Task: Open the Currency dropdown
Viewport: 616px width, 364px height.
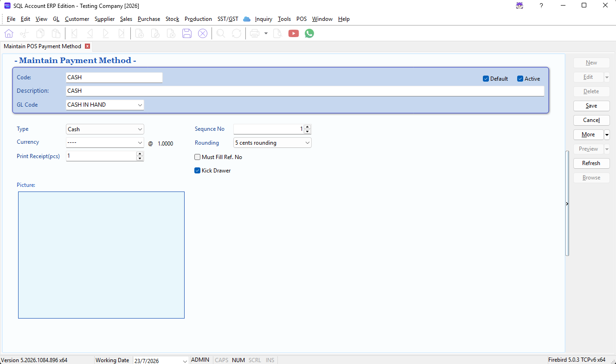Action: 140,143
